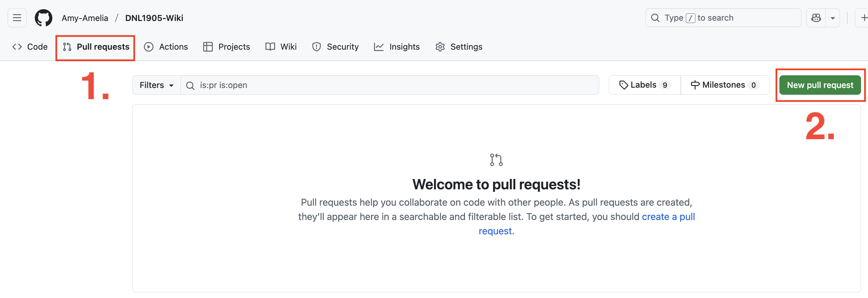The height and width of the screenshot is (298, 868).
Task: Open the Actions tab
Action: (x=166, y=47)
